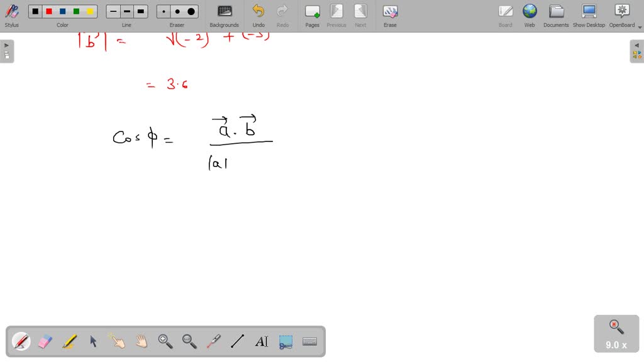Select the write text tool
Image resolution: width=644 pixels, height=362 pixels.
pyautogui.click(x=262, y=341)
